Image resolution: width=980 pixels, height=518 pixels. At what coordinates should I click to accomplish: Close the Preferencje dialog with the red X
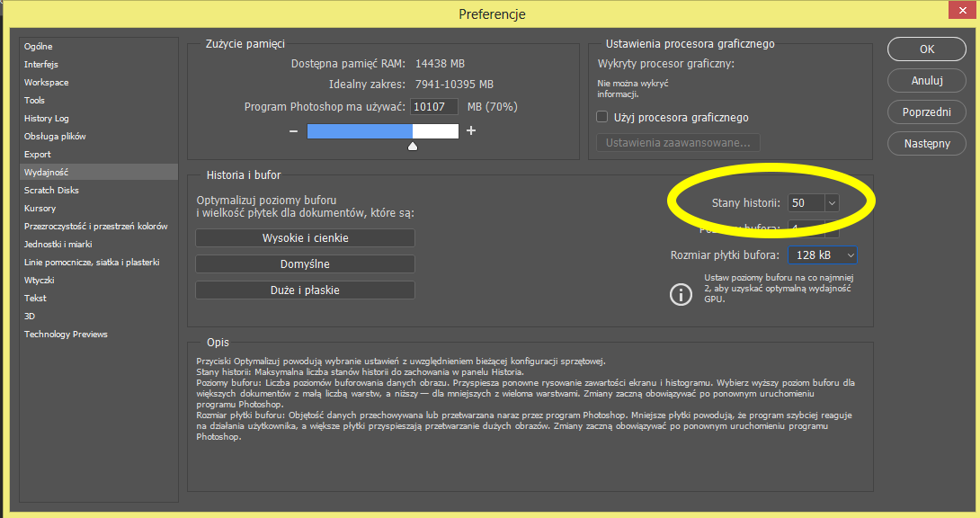tap(963, 10)
